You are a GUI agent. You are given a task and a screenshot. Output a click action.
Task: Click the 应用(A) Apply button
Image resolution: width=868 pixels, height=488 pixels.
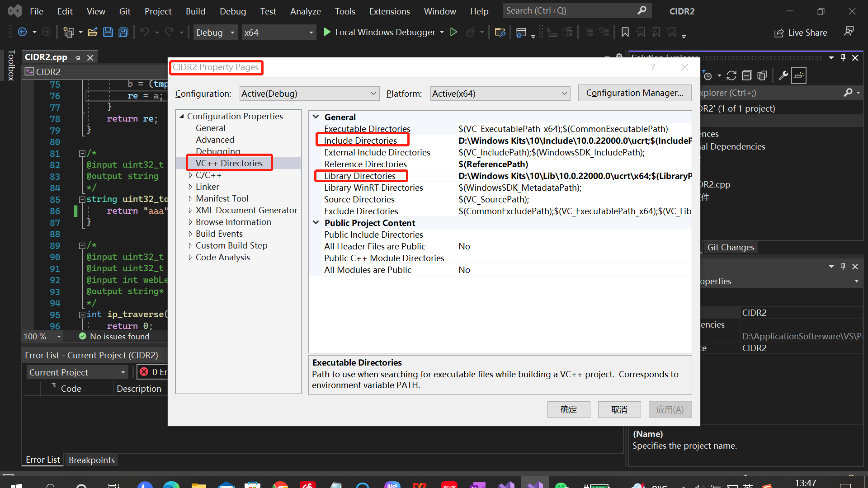click(670, 409)
